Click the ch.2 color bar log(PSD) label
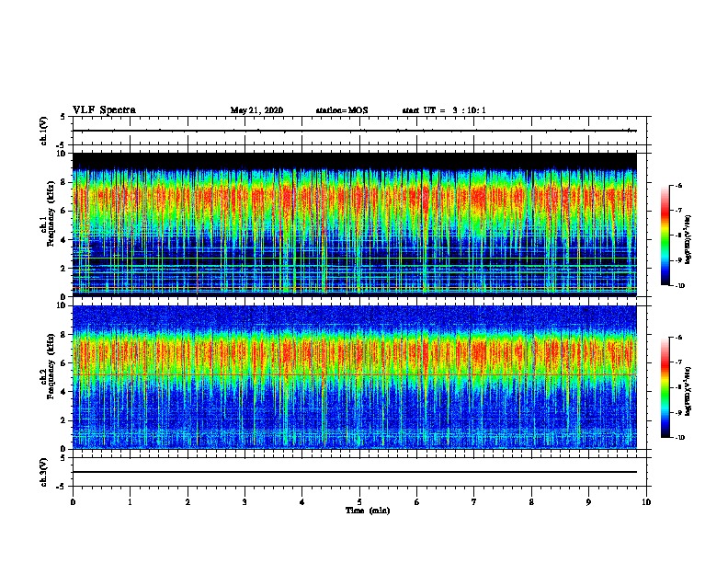The width and height of the screenshot is (728, 563). pyautogui.click(x=688, y=391)
